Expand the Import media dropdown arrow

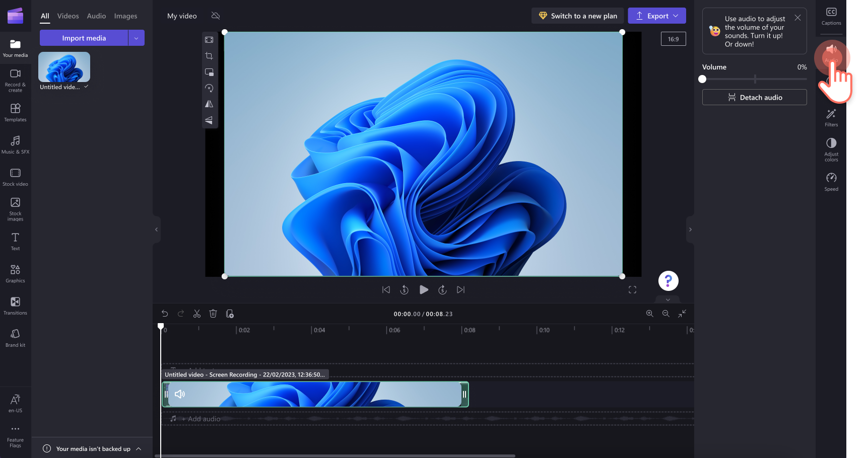[x=136, y=38]
